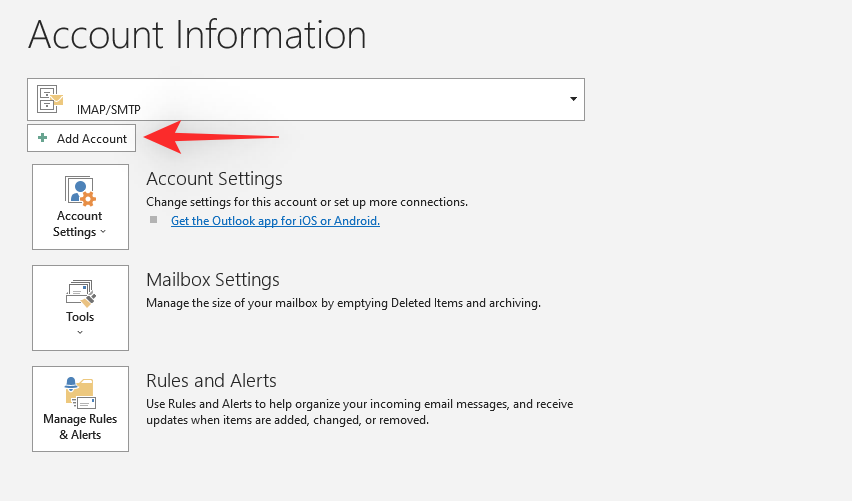Open Get the Outlook app for iOS link
The width and height of the screenshot is (852, 501).
tap(275, 221)
